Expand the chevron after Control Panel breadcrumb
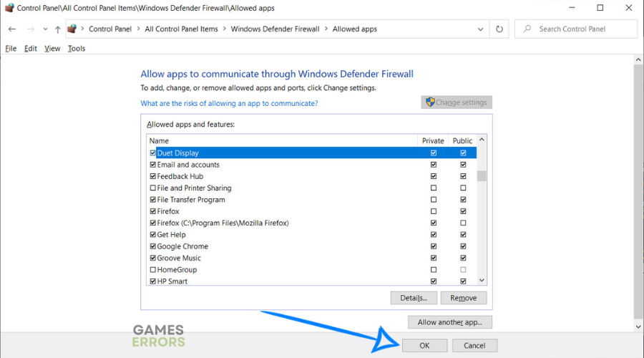 pos(138,29)
